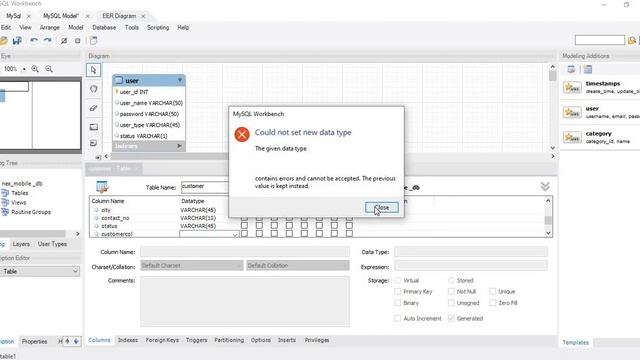Zoom out on the Bird's Eye view
The width and height of the screenshot is (640, 360).
[49, 69]
